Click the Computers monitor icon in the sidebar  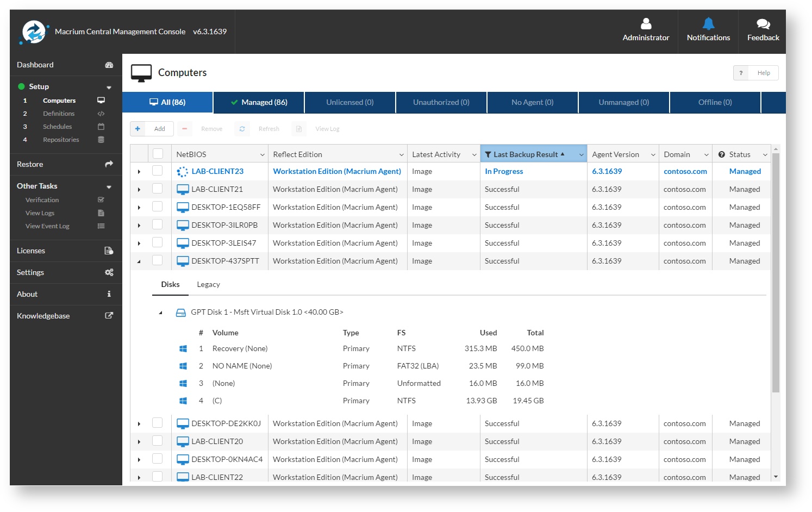tap(101, 101)
